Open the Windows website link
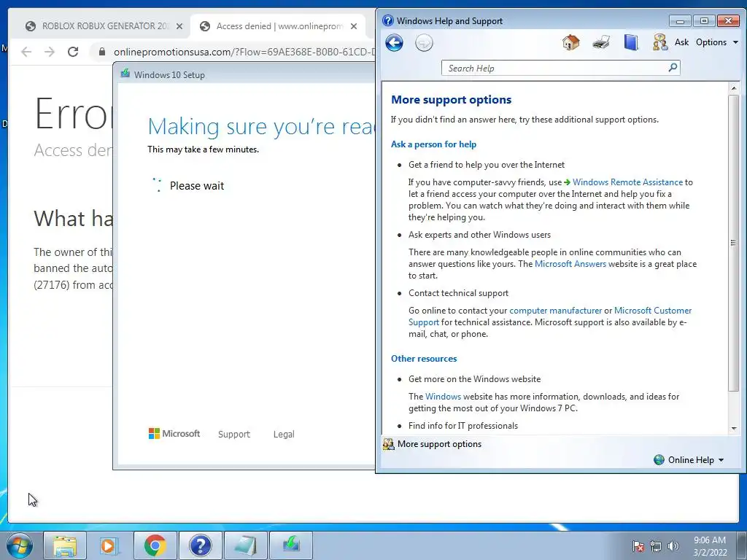Viewport: 747px width, 560px height. [443, 396]
